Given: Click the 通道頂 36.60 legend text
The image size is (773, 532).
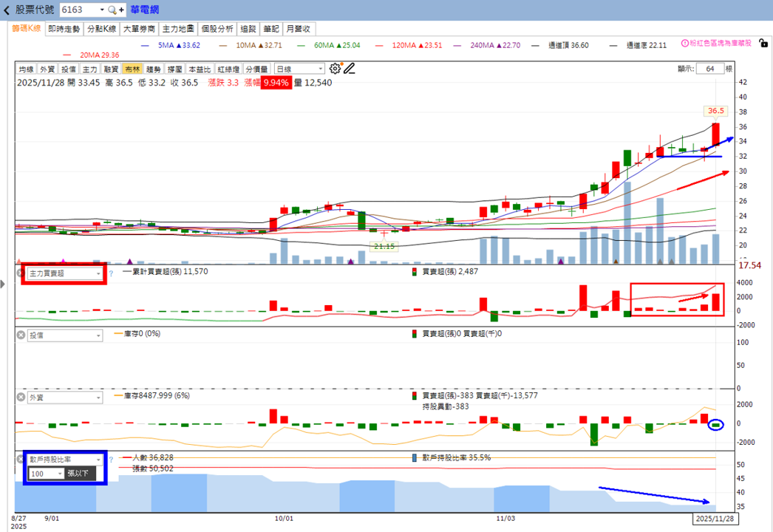Looking at the screenshot, I should [x=568, y=45].
